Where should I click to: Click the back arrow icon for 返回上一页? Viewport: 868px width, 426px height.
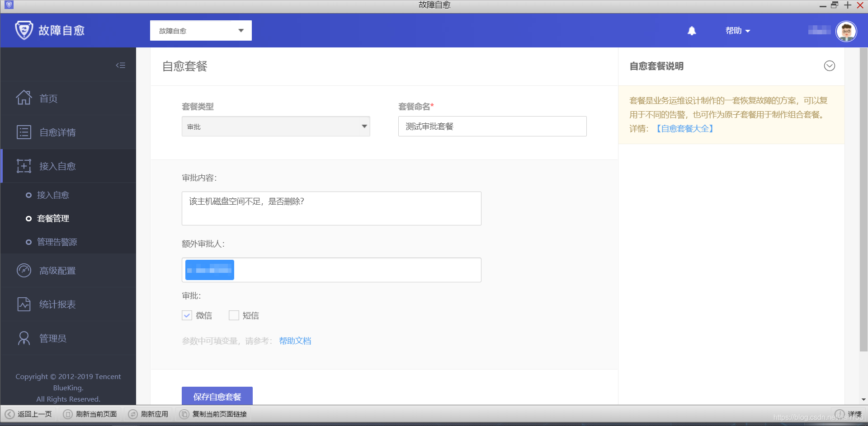pos(9,414)
